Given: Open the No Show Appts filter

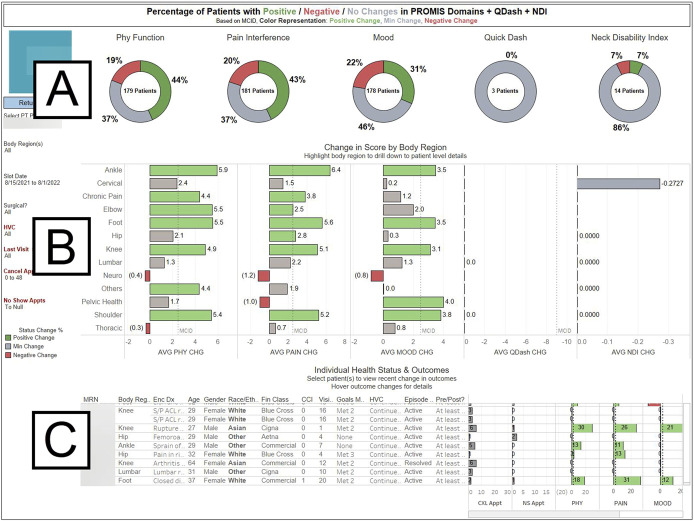Looking at the screenshot, I should (x=24, y=303).
